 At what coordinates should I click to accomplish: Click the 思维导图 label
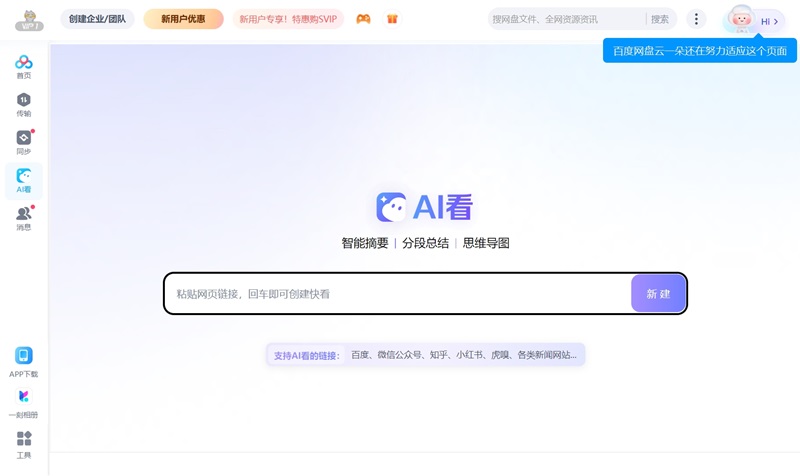[x=486, y=243]
